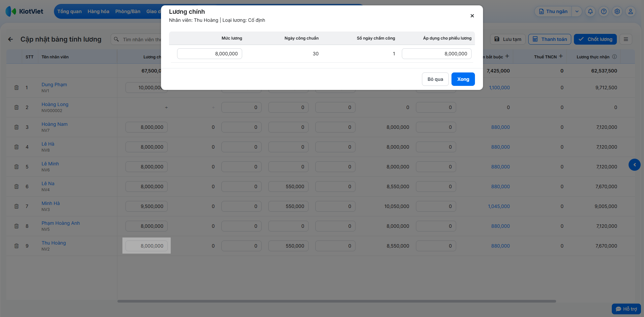Open the settings gear icon

coord(617,11)
